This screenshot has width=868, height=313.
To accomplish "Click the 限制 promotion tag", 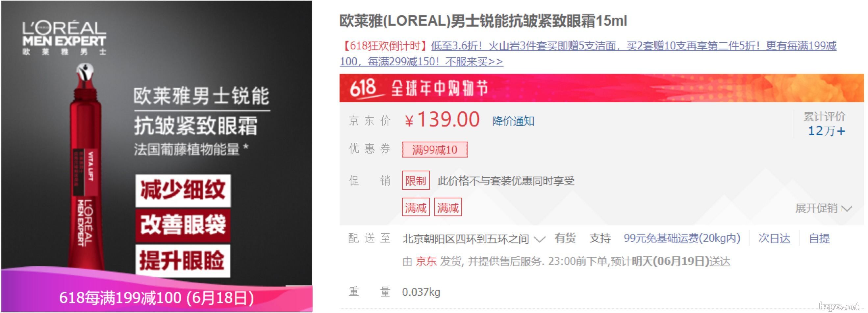I will click(416, 181).
